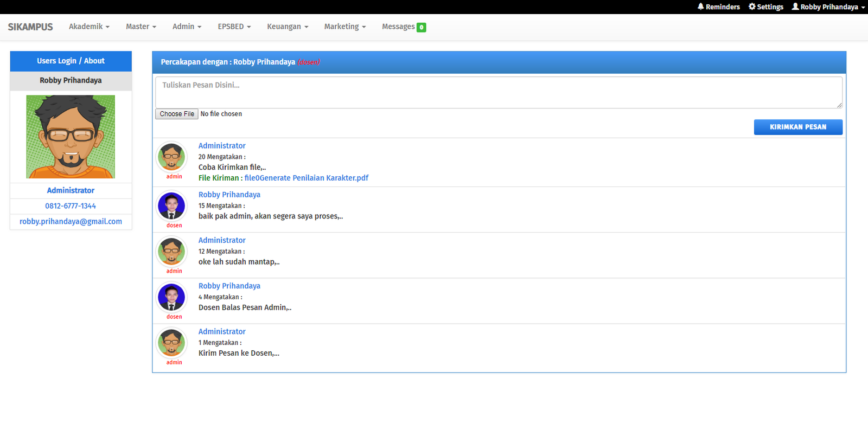
Task: Click the user icon beside Robby Prihandaya
Action: [x=795, y=7]
